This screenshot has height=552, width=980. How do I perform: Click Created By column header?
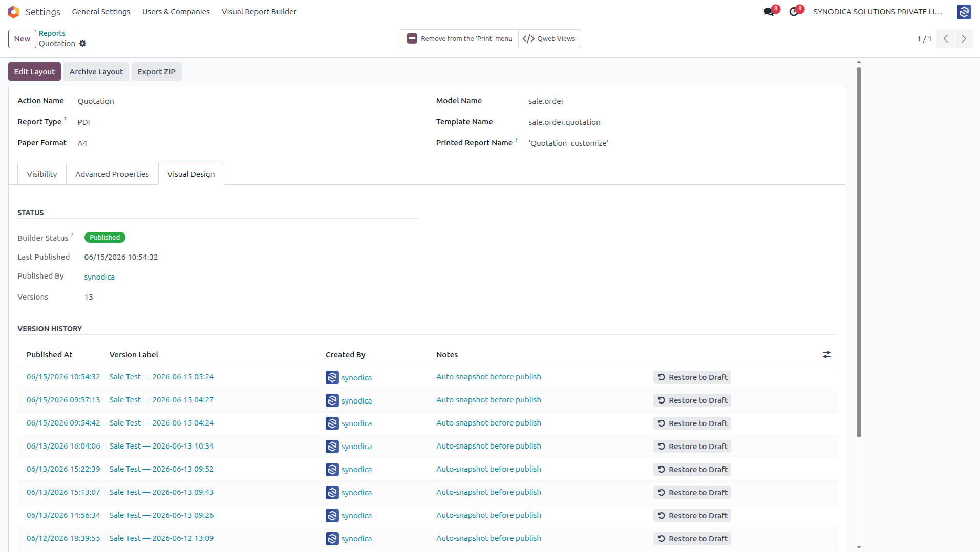pos(346,355)
